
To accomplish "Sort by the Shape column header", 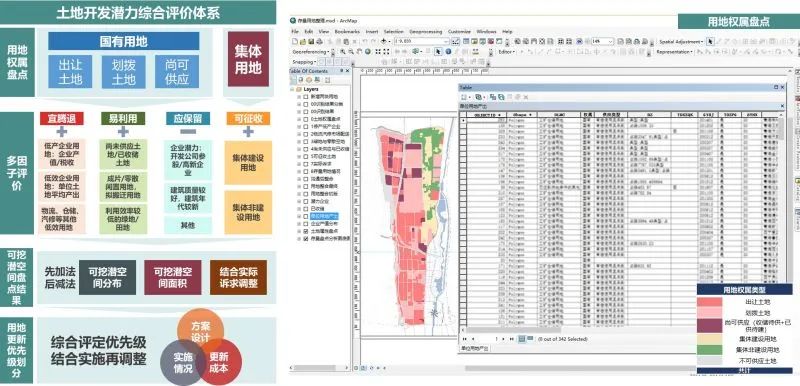I will pos(521,115).
